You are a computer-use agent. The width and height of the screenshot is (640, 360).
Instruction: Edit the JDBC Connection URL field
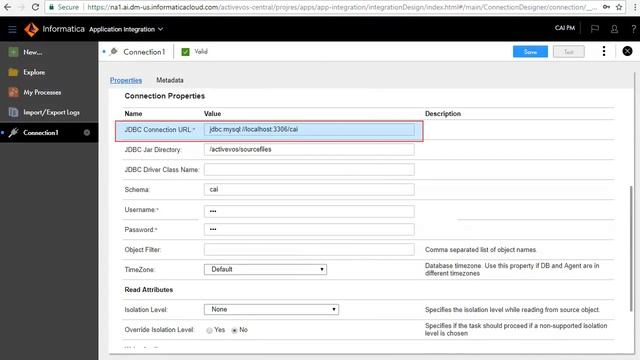309,129
